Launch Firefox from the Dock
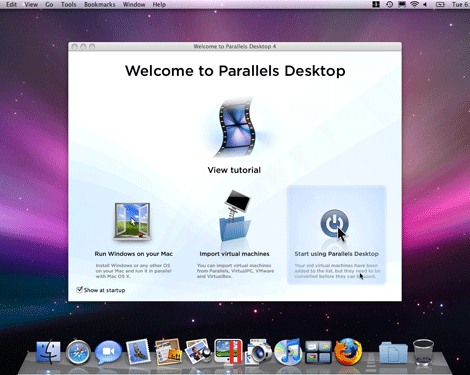470x375 pixels. pyautogui.click(x=348, y=351)
